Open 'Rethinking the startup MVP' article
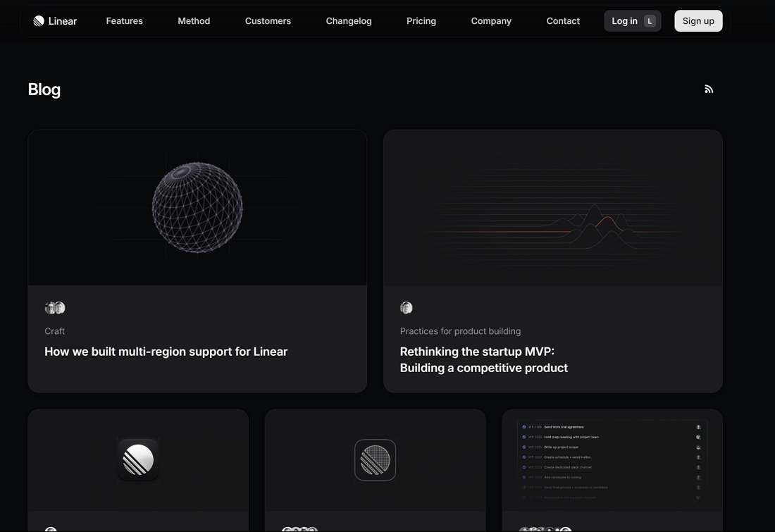Image resolution: width=775 pixels, height=532 pixels. [484, 359]
